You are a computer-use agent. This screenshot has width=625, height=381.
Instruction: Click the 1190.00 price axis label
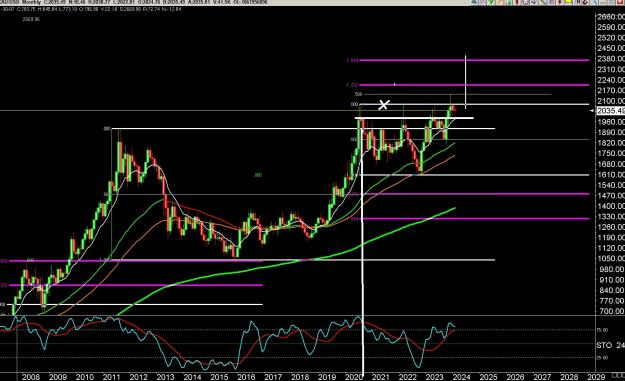pyautogui.click(x=611, y=238)
